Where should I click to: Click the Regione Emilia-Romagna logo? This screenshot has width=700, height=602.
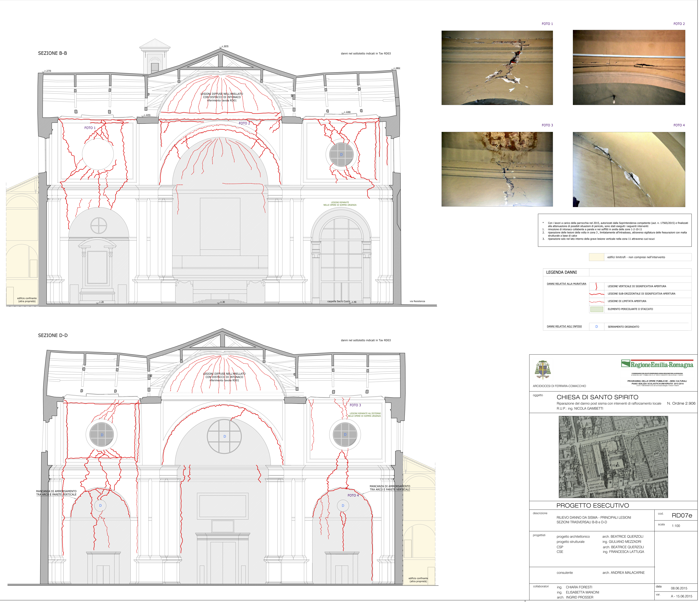[657, 364]
